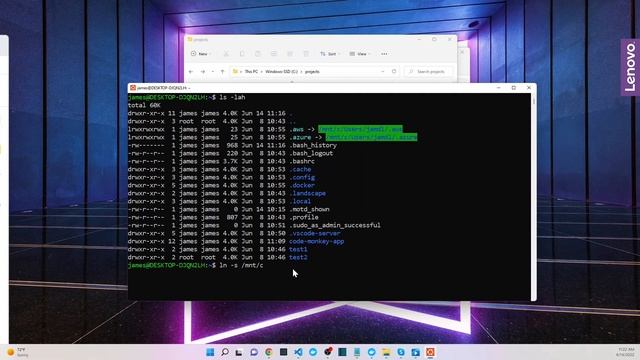Viewport: 640px width, 360px height.
Task: Click the 'code-monkey-app' directory name
Action: [x=316, y=241]
